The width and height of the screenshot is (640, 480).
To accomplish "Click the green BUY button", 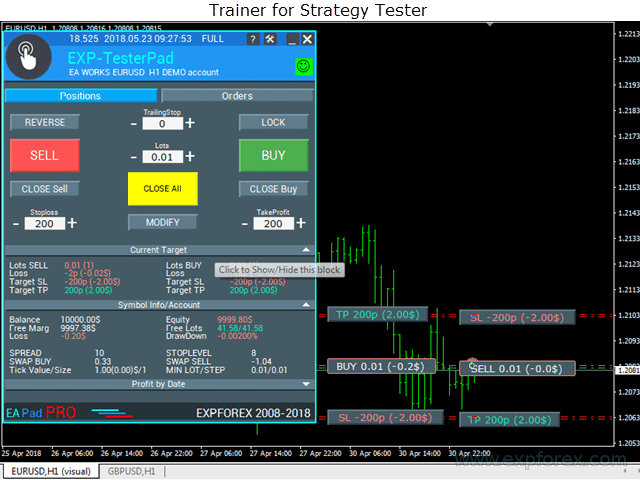I will tap(273, 156).
